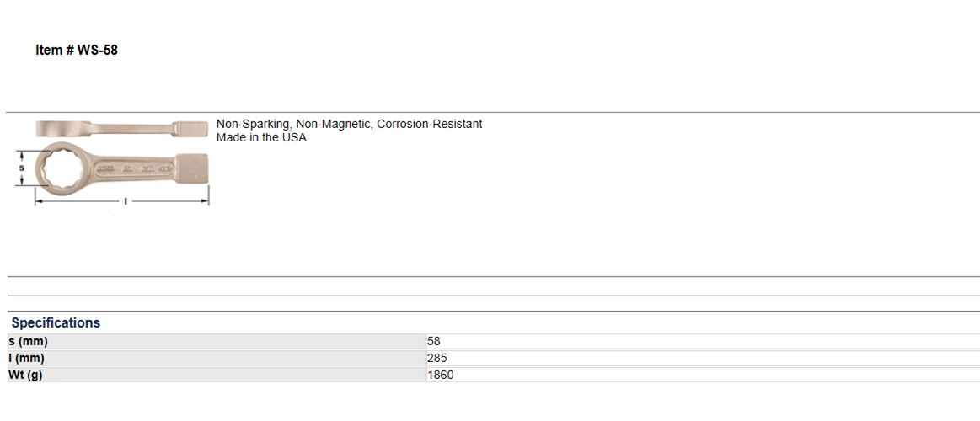Select the value 58 in specifications

434,342
